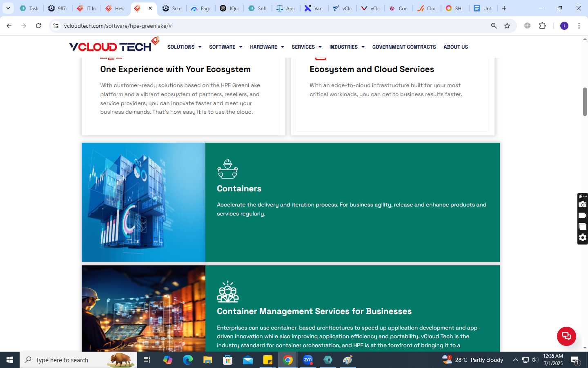The image size is (588, 368).
Task: Open Chrome three-dot menu
Action: coord(579,26)
